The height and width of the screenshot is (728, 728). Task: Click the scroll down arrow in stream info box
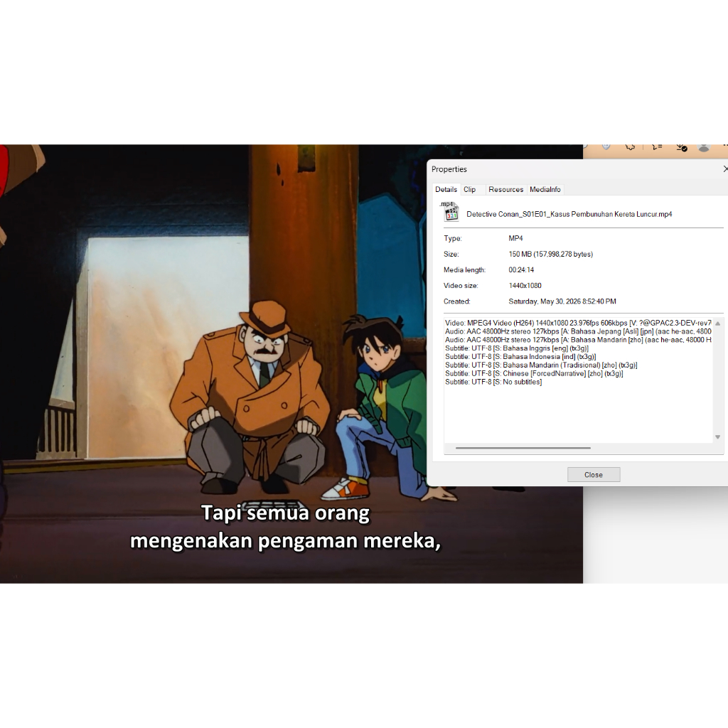pos(717,437)
